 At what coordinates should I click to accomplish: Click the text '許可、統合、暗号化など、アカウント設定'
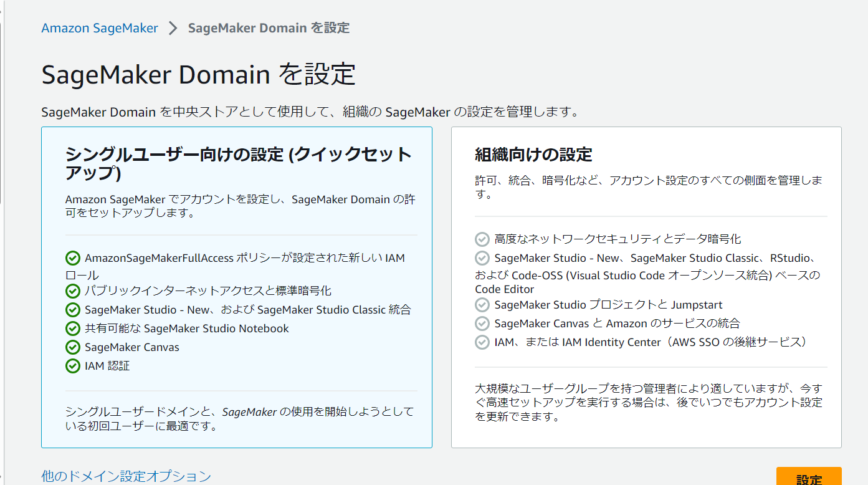tap(649, 188)
